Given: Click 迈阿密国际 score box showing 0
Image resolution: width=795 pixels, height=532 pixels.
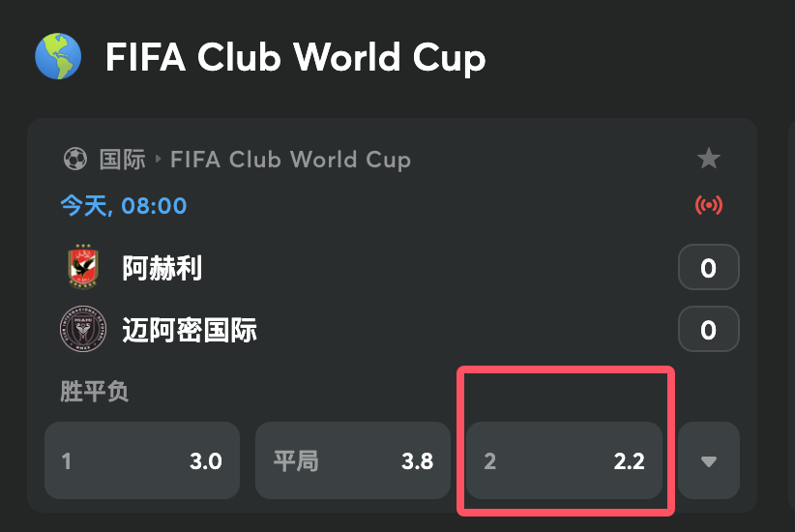Looking at the screenshot, I should coord(708,329).
